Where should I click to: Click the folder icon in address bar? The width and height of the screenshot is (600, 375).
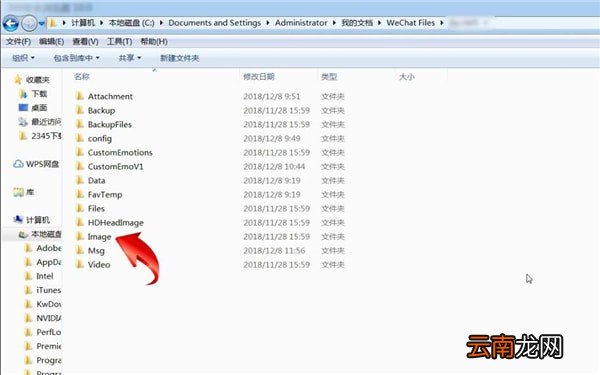click(53, 23)
